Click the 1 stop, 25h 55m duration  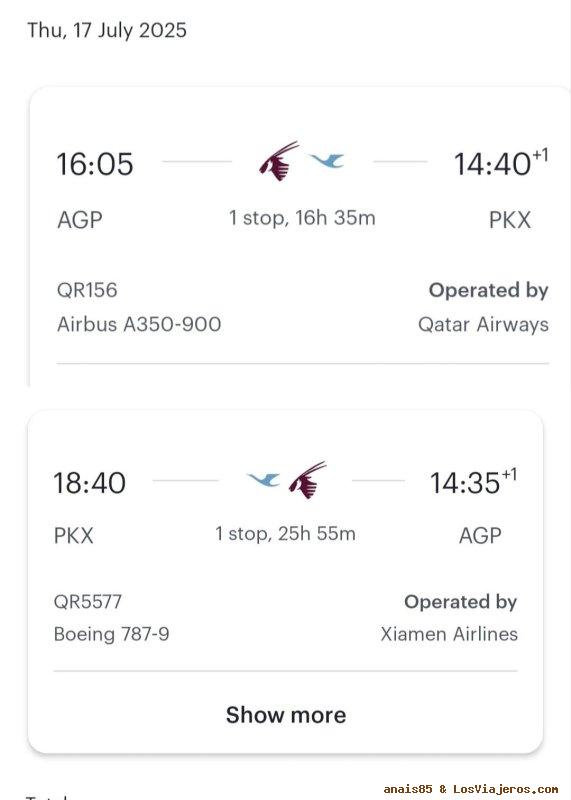[x=285, y=534]
